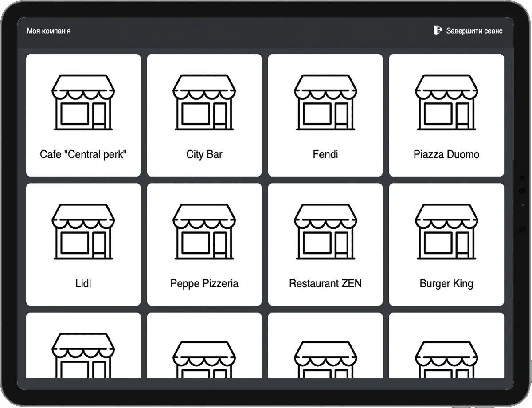Click the "Burger King" text label
This screenshot has width=532, height=408.
pos(446,283)
